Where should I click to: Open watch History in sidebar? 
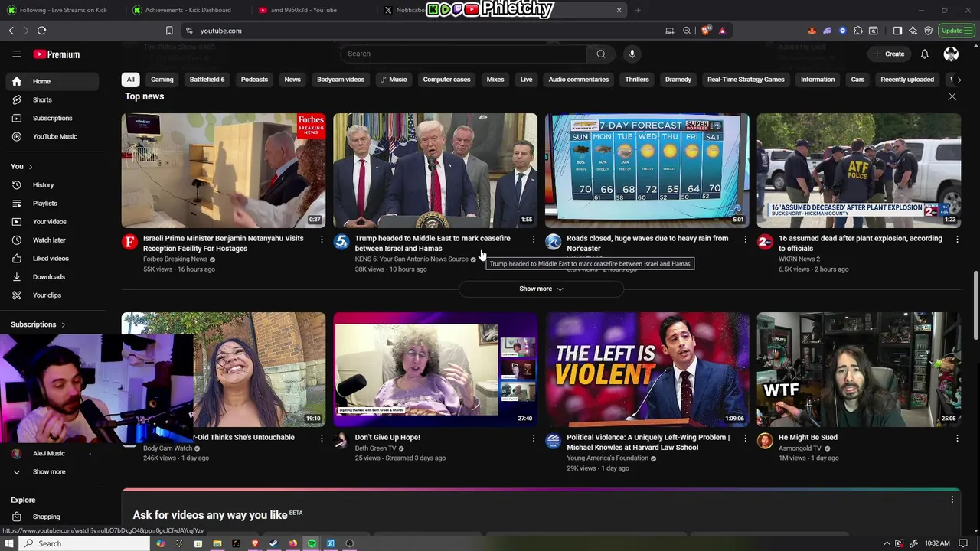pos(52,184)
